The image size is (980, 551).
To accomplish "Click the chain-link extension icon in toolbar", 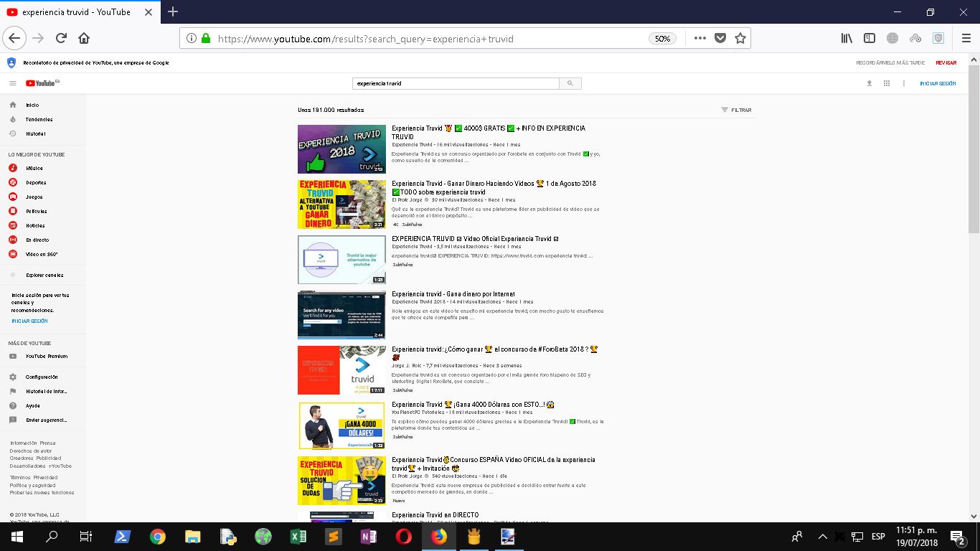I will (x=915, y=39).
